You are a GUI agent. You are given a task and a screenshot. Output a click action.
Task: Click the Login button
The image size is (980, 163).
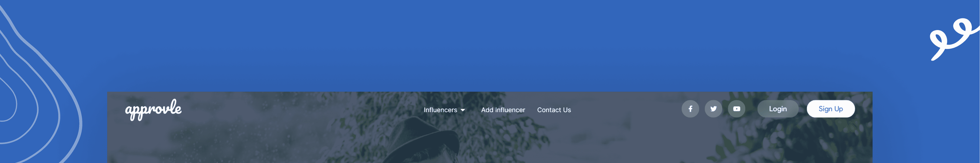point(778,109)
